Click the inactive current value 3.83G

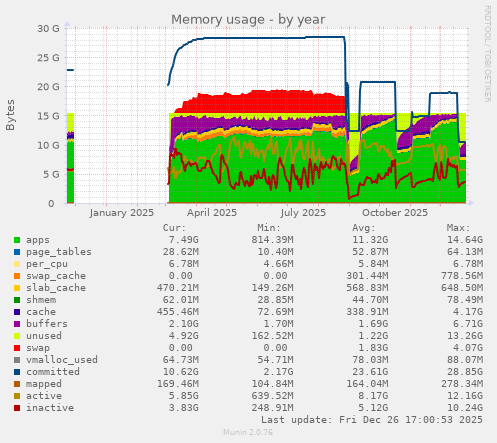(x=183, y=408)
